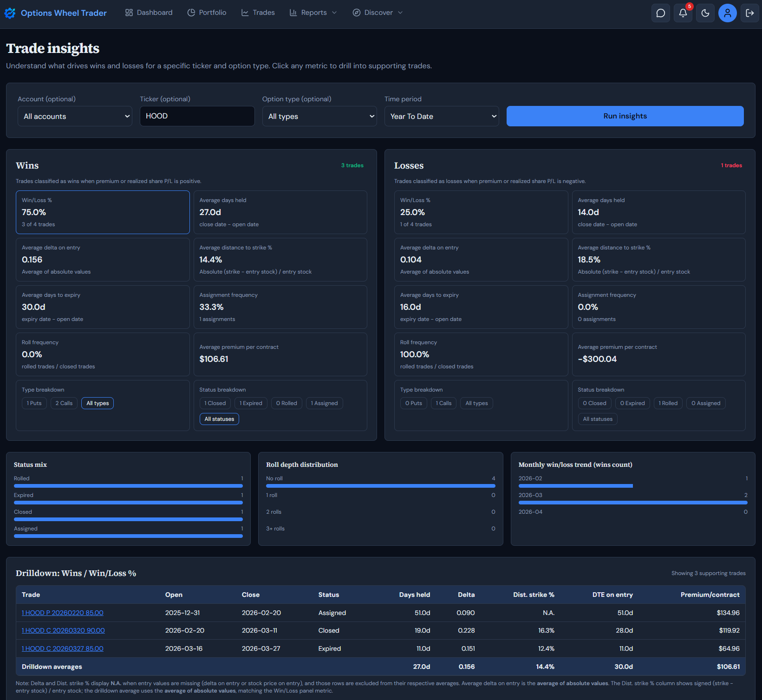Open the Time period Year To Date dropdown
This screenshot has height=700, width=762.
tap(442, 116)
